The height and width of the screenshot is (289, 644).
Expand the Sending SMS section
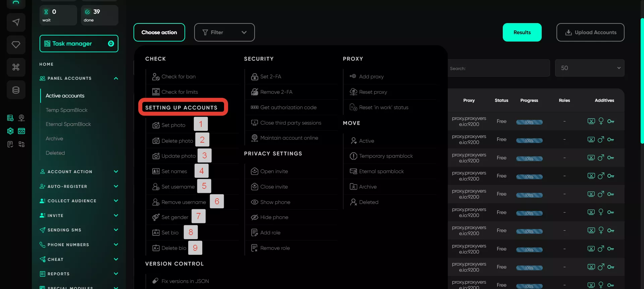tap(116, 230)
